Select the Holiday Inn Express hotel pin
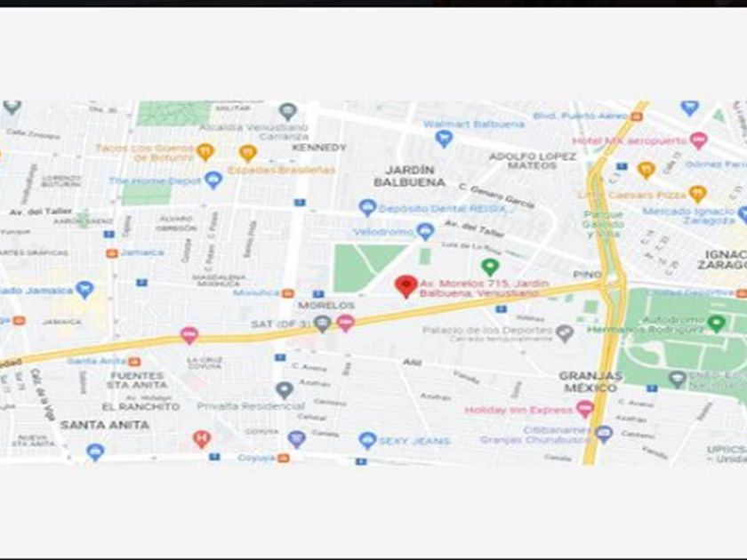 (x=585, y=409)
